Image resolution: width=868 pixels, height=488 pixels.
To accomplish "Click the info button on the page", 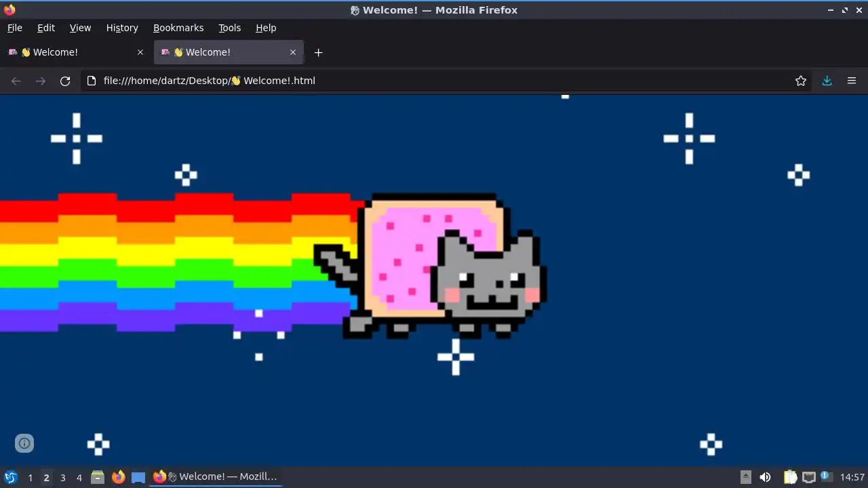I will (x=24, y=443).
